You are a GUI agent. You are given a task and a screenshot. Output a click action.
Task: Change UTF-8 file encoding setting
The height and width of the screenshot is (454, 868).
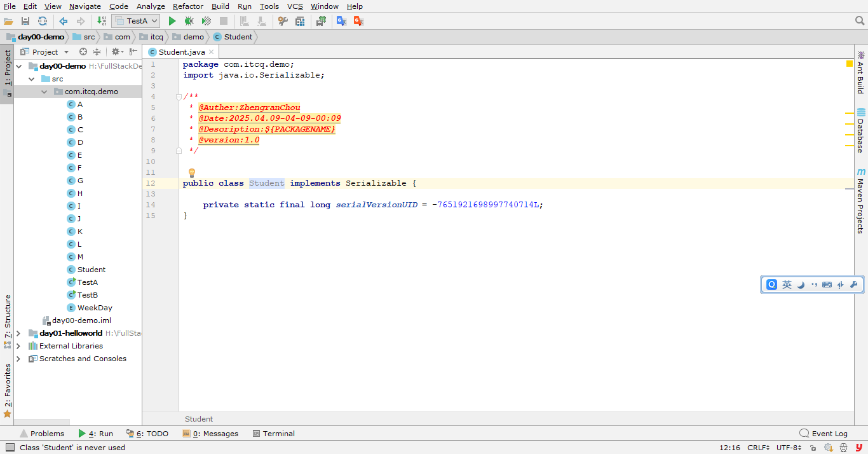[789, 448]
